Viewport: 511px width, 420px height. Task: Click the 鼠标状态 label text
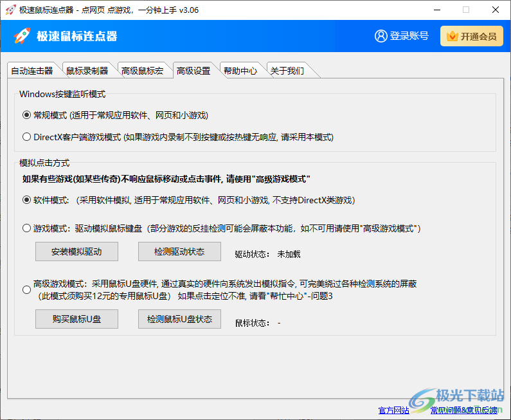252,323
